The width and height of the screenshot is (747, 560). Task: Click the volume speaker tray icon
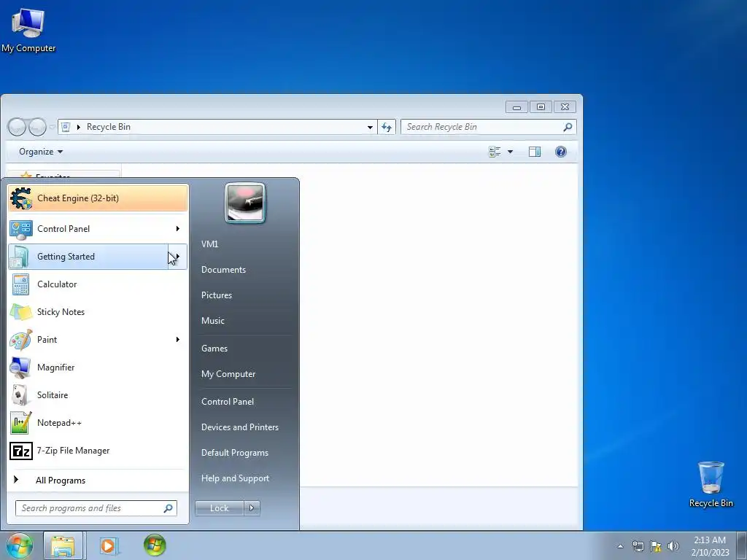[x=673, y=546]
